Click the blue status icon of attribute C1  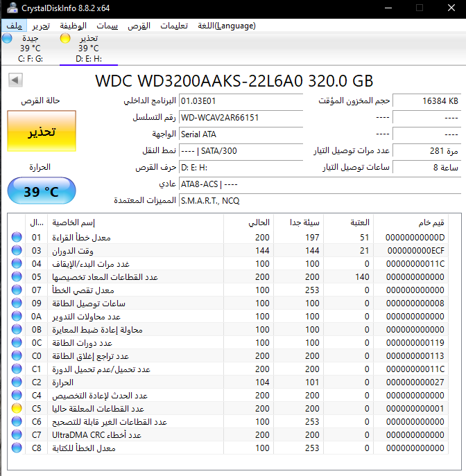pos(17,369)
